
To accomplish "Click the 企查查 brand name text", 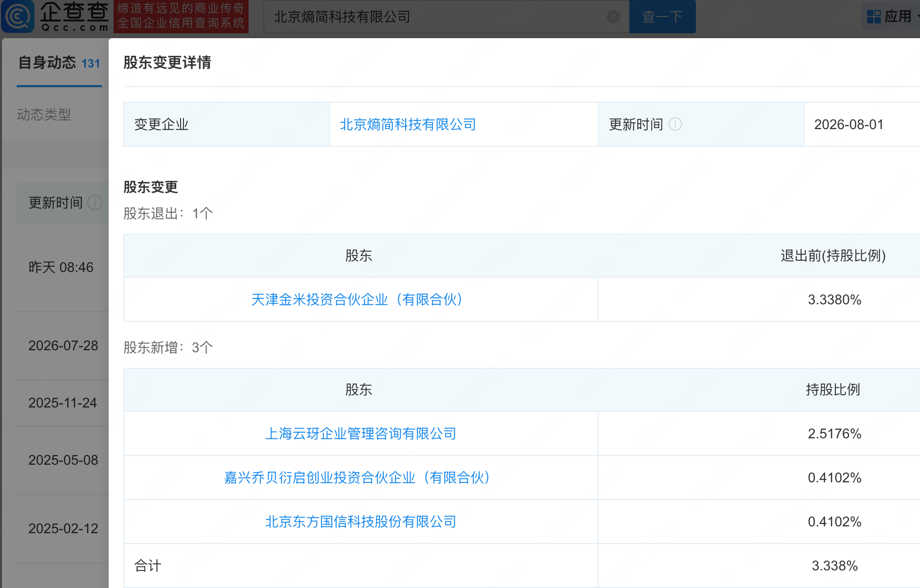I will 74,12.
